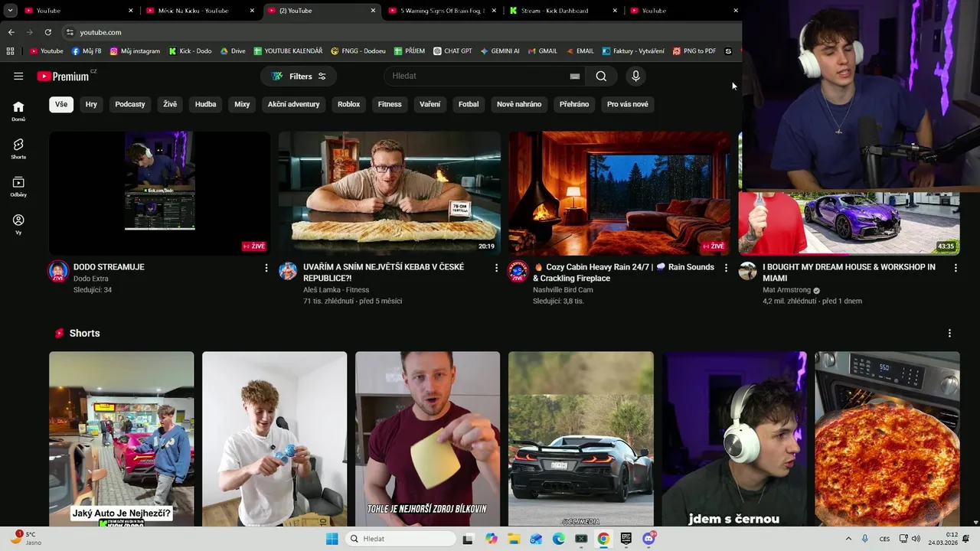Go to Domů in the sidebar

tap(18, 111)
